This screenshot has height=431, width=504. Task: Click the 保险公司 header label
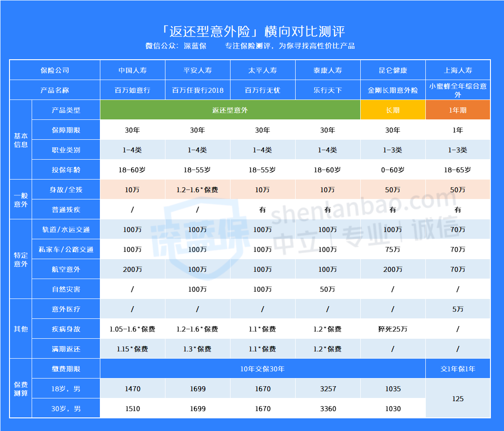[x=55, y=70]
